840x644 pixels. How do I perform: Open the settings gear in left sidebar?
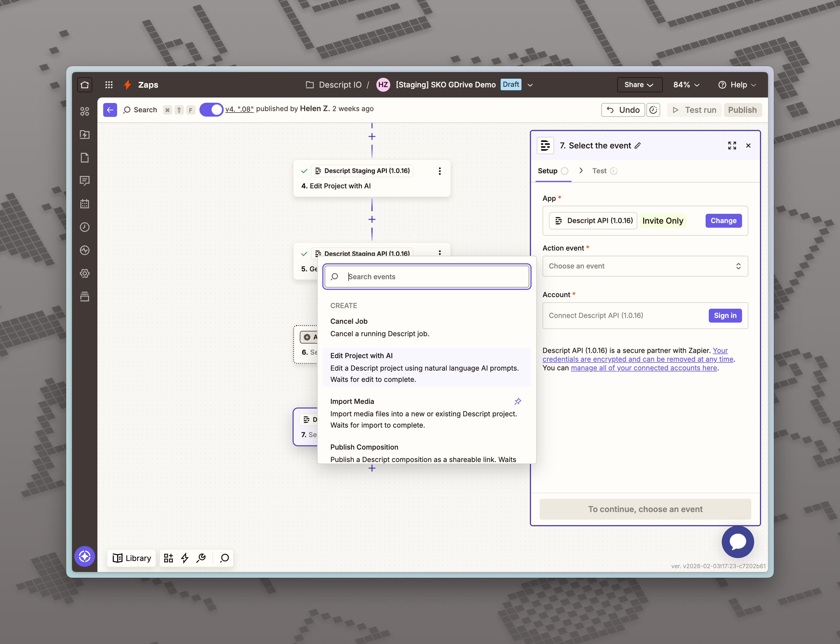click(85, 273)
